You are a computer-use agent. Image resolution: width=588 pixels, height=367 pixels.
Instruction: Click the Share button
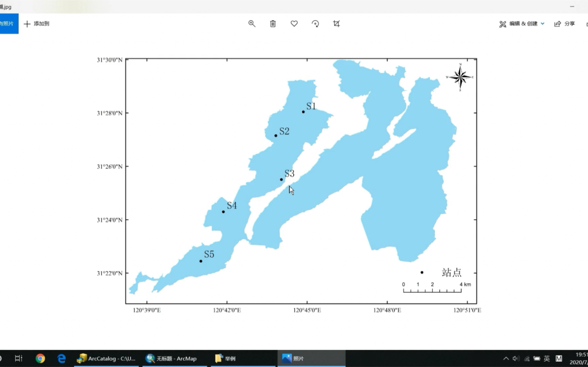[564, 24]
